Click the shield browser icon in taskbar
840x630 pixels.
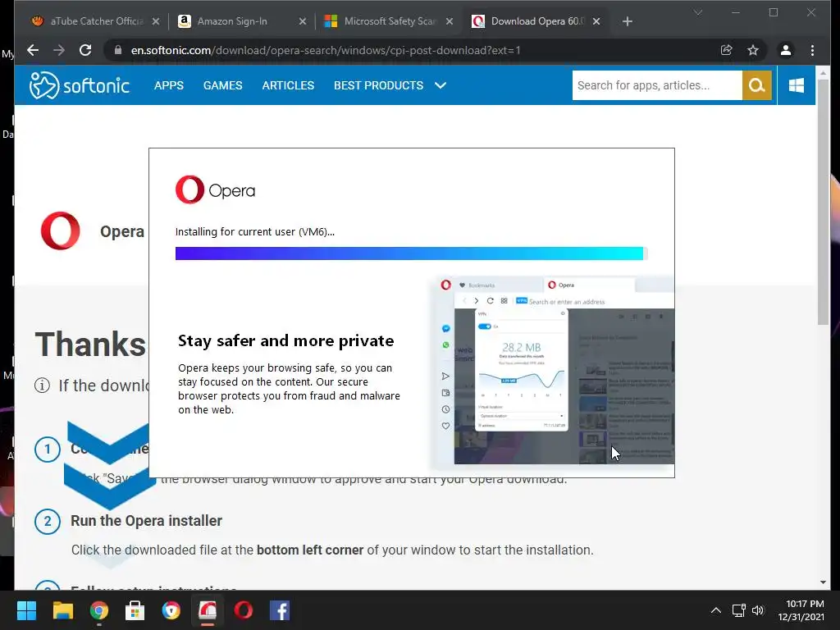click(x=171, y=610)
